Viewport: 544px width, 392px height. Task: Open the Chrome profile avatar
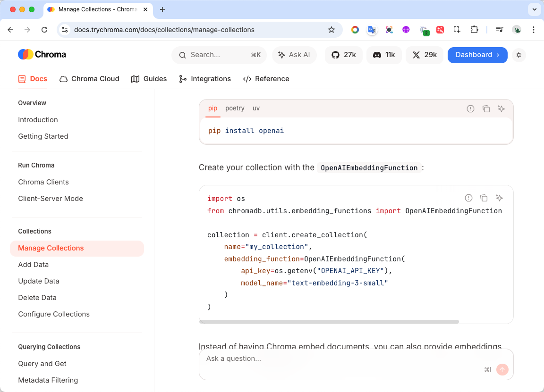(517, 30)
